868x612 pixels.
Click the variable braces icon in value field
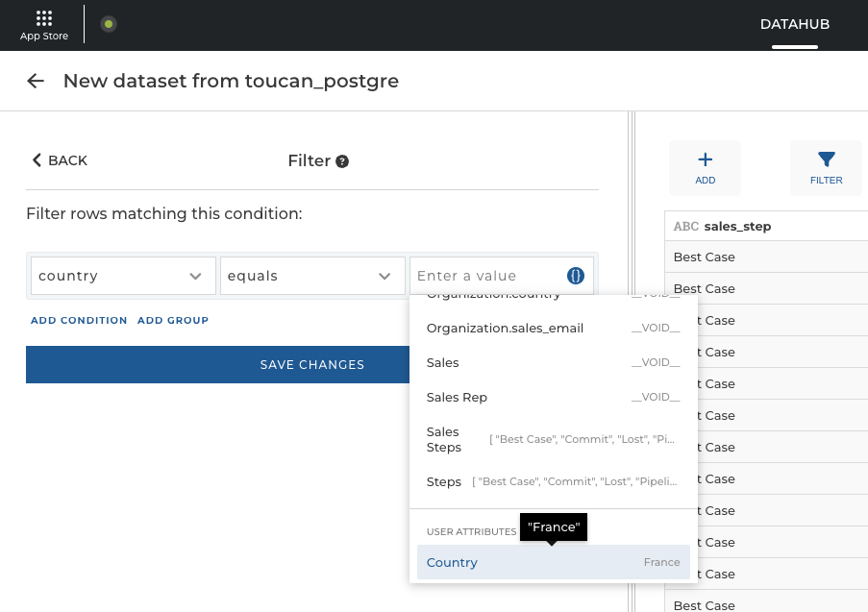[x=576, y=276]
